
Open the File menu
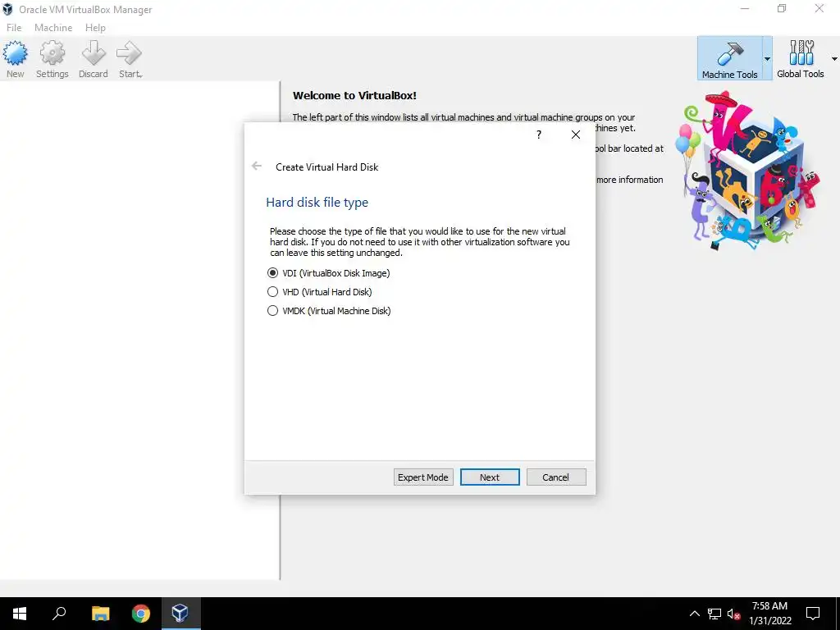pyautogui.click(x=14, y=28)
